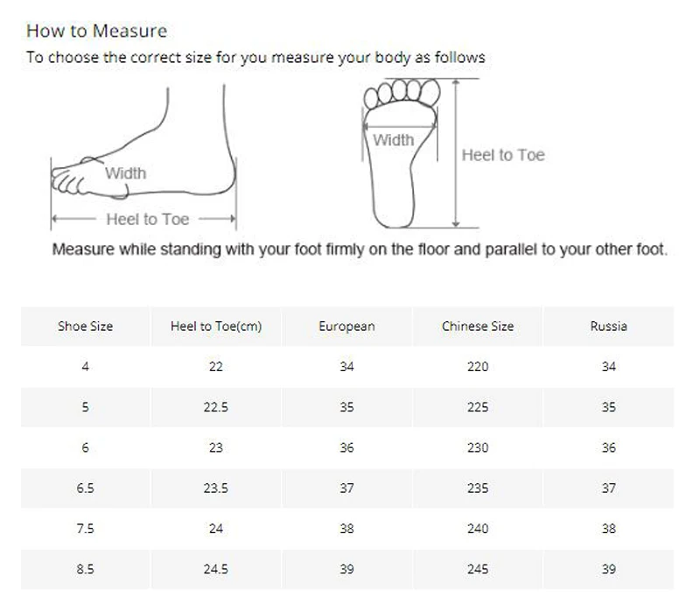Click the 24.5 heel to toe value
Image resolution: width=700 pixels, height=611 pixels.
pyautogui.click(x=216, y=570)
